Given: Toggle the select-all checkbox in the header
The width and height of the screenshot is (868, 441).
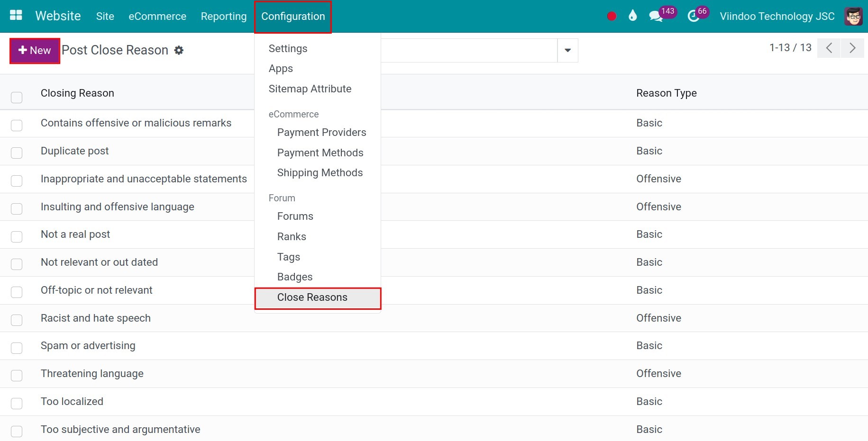Looking at the screenshot, I should [x=17, y=98].
